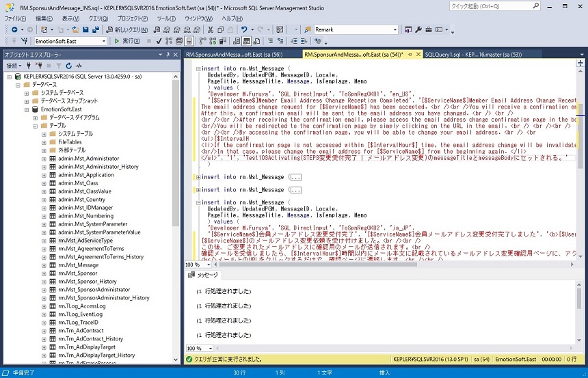
Task: Click the Results to Text icon
Action: 237,41
